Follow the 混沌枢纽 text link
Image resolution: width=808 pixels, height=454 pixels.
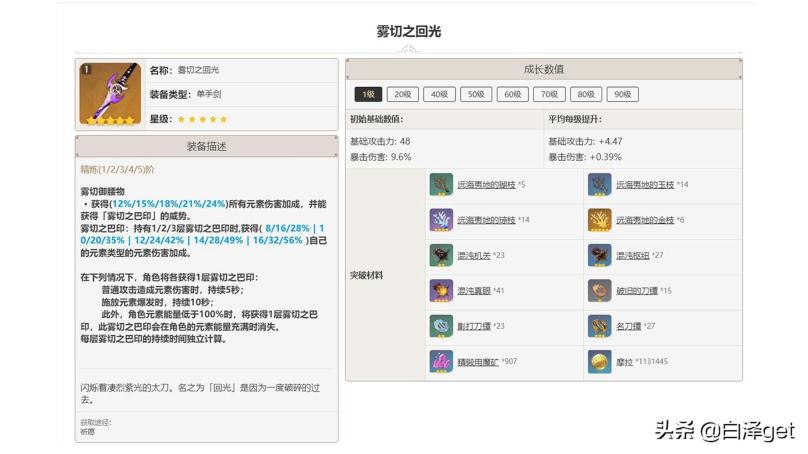[x=632, y=255]
